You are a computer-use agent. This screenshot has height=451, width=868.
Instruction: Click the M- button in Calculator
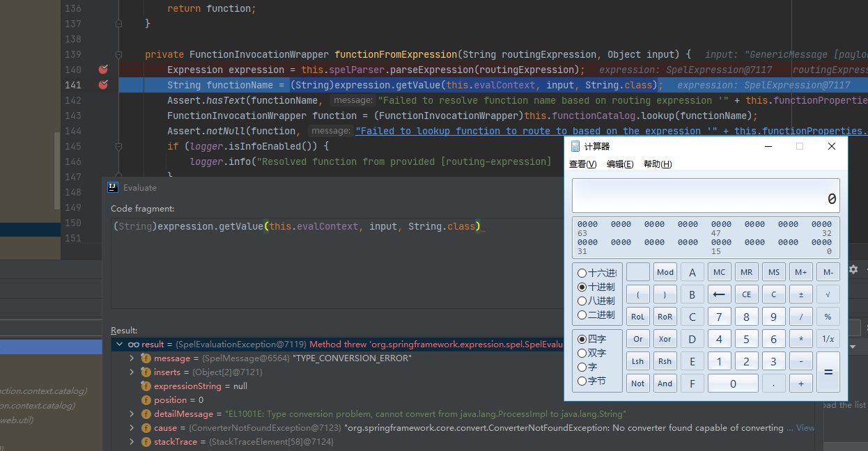click(828, 272)
